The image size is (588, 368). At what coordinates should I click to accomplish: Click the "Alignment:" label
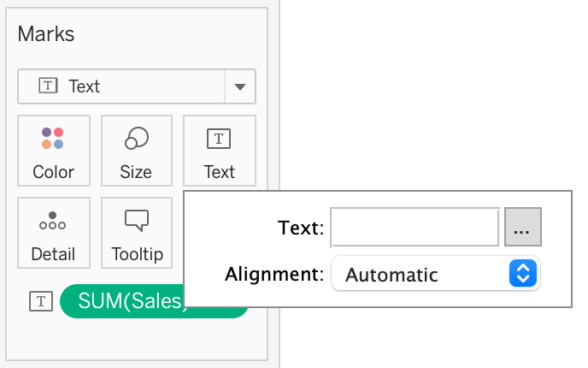274,275
